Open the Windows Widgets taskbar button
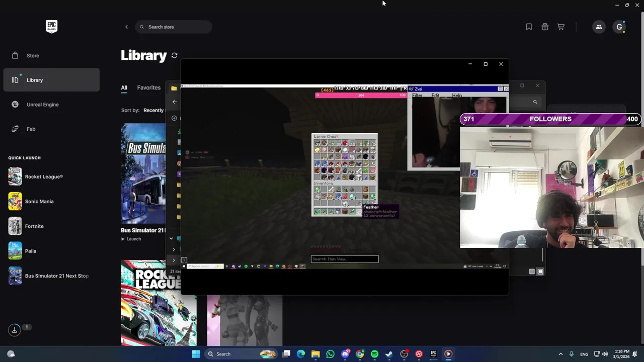This screenshot has height=362, width=644. (x=11, y=354)
